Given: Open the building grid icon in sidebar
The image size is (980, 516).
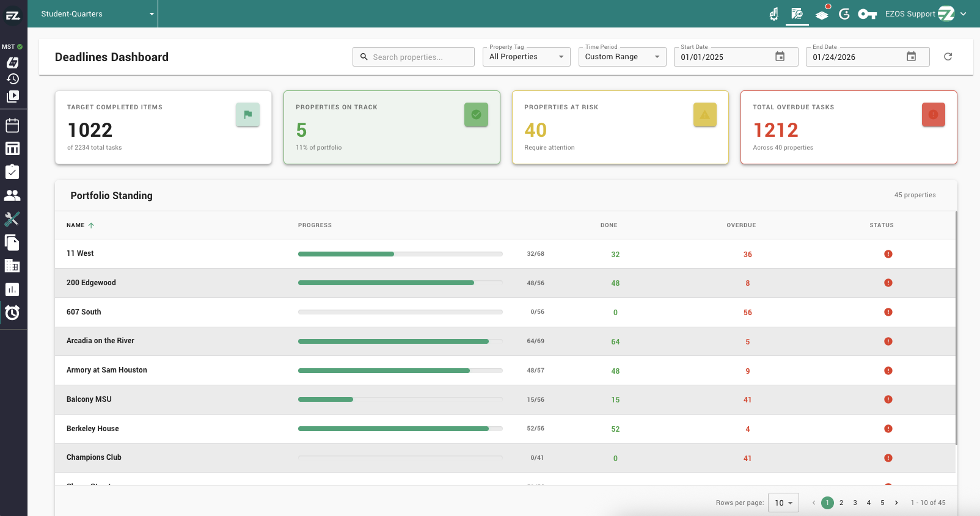Looking at the screenshot, I should [12, 266].
